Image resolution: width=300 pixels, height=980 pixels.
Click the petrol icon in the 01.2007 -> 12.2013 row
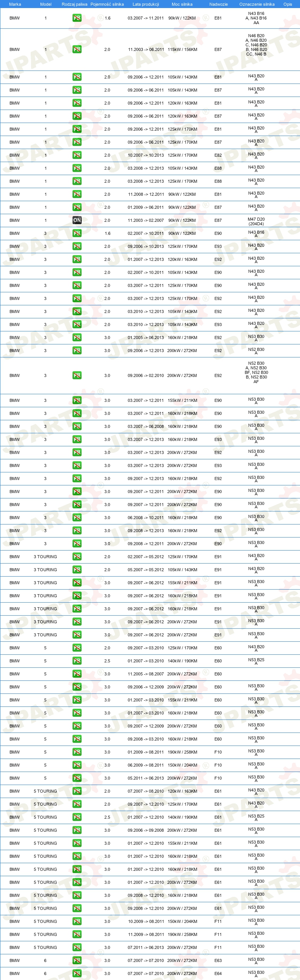click(x=77, y=259)
